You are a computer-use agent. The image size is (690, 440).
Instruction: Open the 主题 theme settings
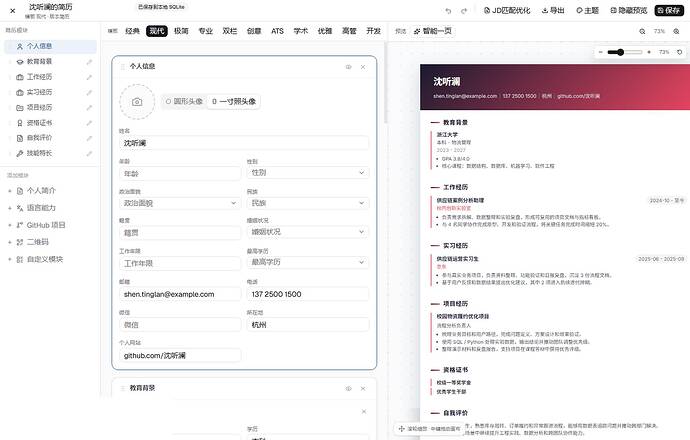click(x=587, y=11)
